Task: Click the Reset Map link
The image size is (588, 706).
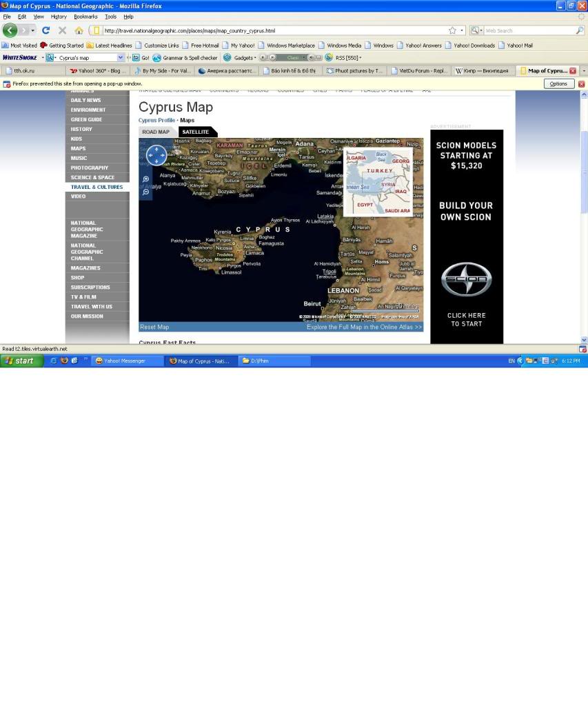Action: pyautogui.click(x=154, y=327)
